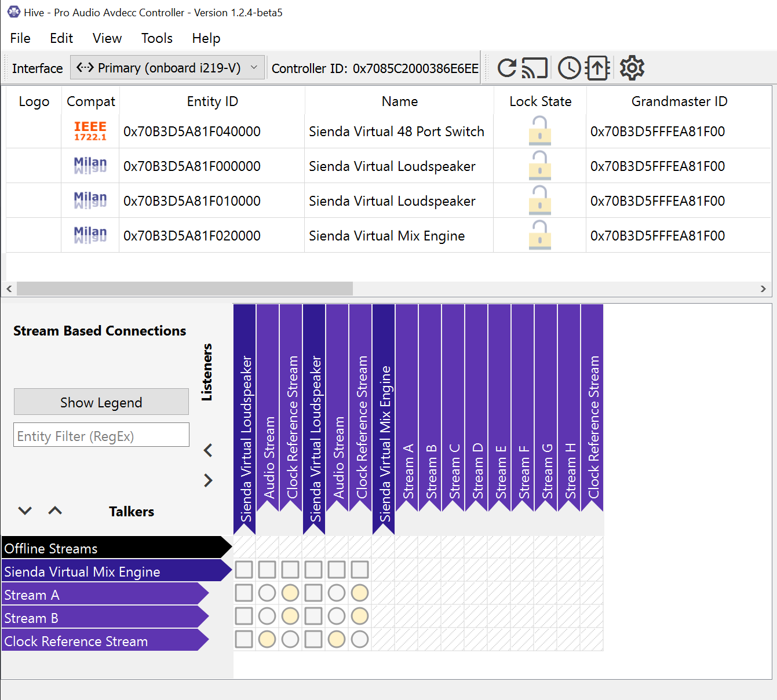Toggle Stream A to first loudspeaker Audio Stream connection
The height and width of the screenshot is (700, 777).
click(267, 593)
